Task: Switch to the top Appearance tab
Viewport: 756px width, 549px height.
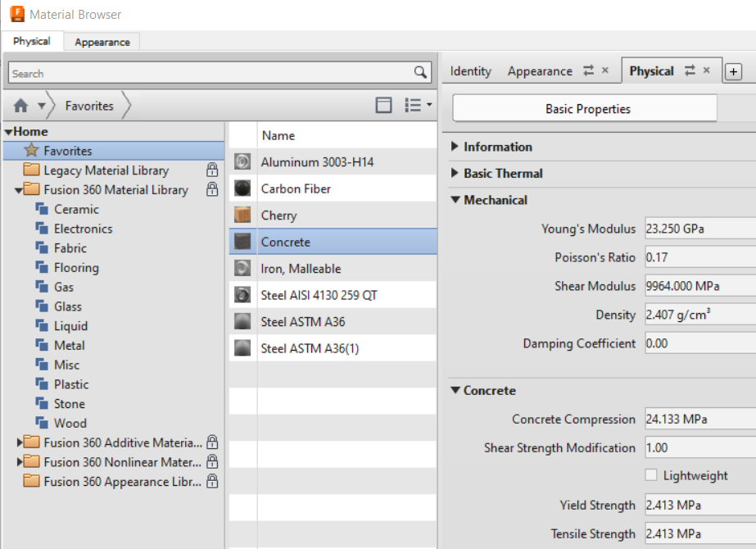Action: click(x=102, y=42)
